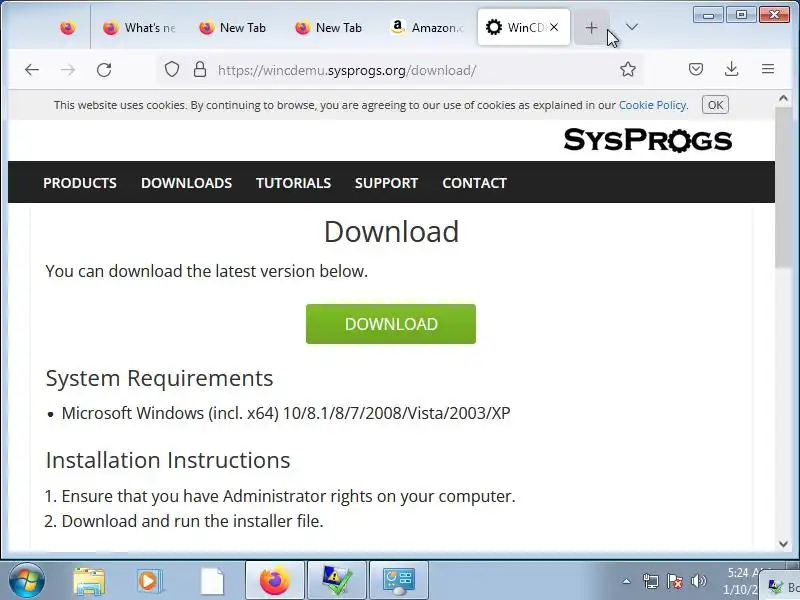Image resolution: width=800 pixels, height=600 pixels.
Task: Open the Cookie Policy link
Action: 652,105
